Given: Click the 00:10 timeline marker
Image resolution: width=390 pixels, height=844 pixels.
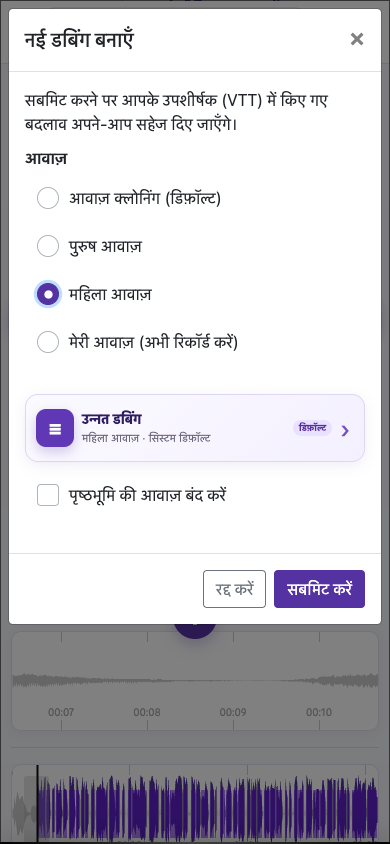Looking at the screenshot, I should [319, 713].
